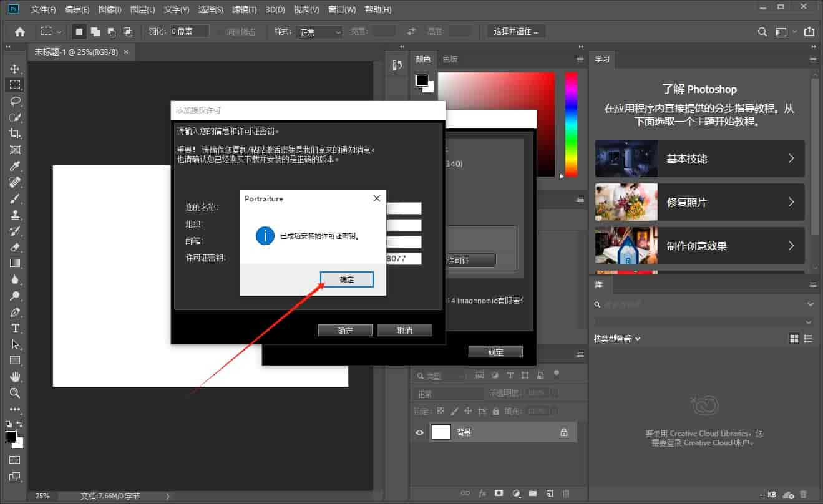Select the Move tool

[x=15, y=69]
